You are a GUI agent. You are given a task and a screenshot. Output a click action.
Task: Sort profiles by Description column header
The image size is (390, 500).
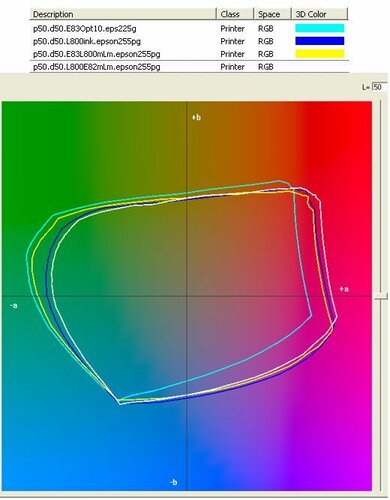click(123, 14)
